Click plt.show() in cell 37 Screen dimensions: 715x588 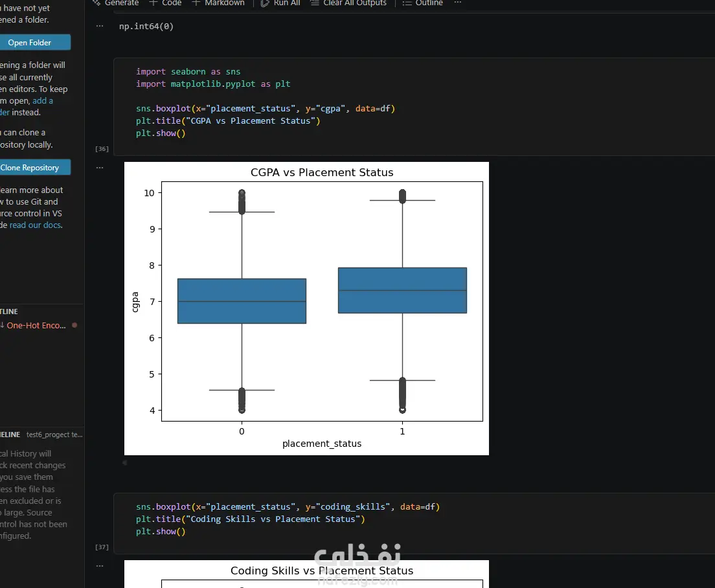tap(161, 532)
